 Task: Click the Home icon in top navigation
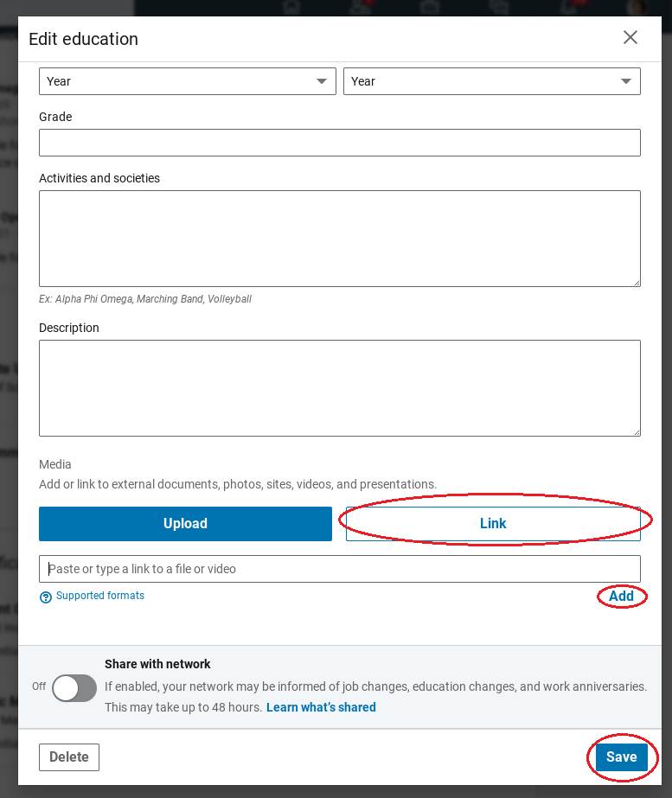pyautogui.click(x=291, y=8)
